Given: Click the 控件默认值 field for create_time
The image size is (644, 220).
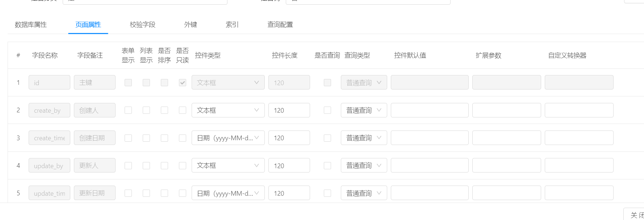Looking at the screenshot, I should [429, 138].
